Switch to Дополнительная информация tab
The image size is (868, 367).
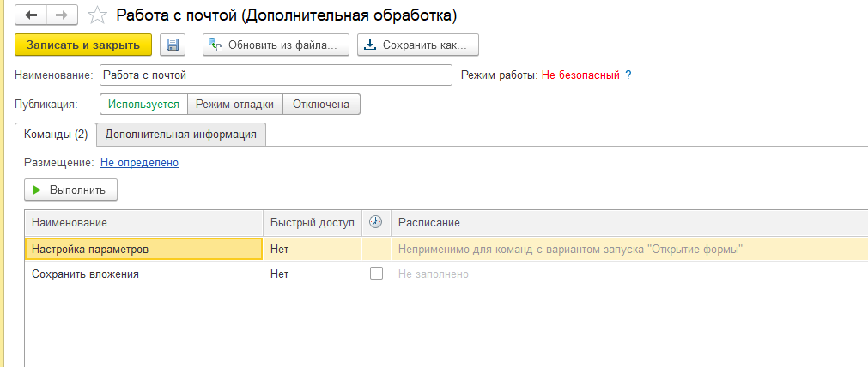(x=181, y=134)
